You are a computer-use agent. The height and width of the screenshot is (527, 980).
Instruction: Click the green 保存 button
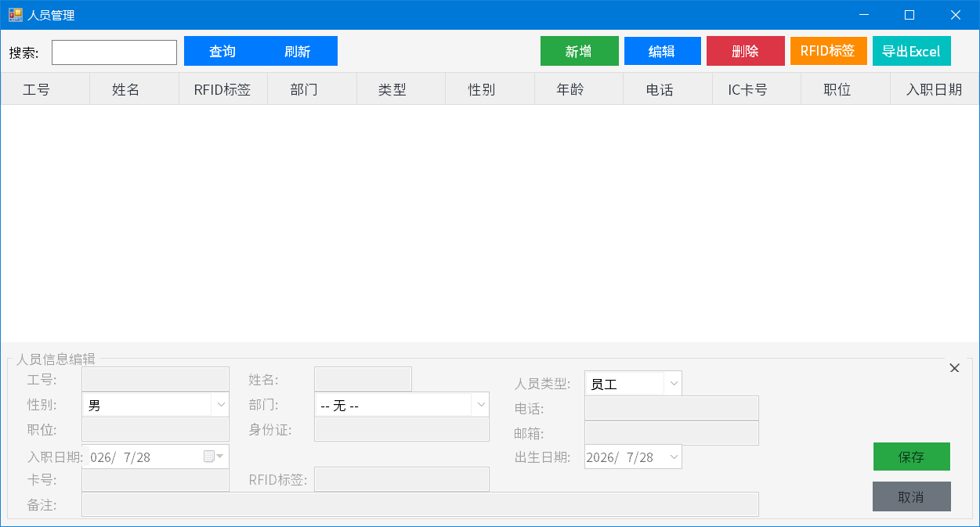(x=911, y=457)
